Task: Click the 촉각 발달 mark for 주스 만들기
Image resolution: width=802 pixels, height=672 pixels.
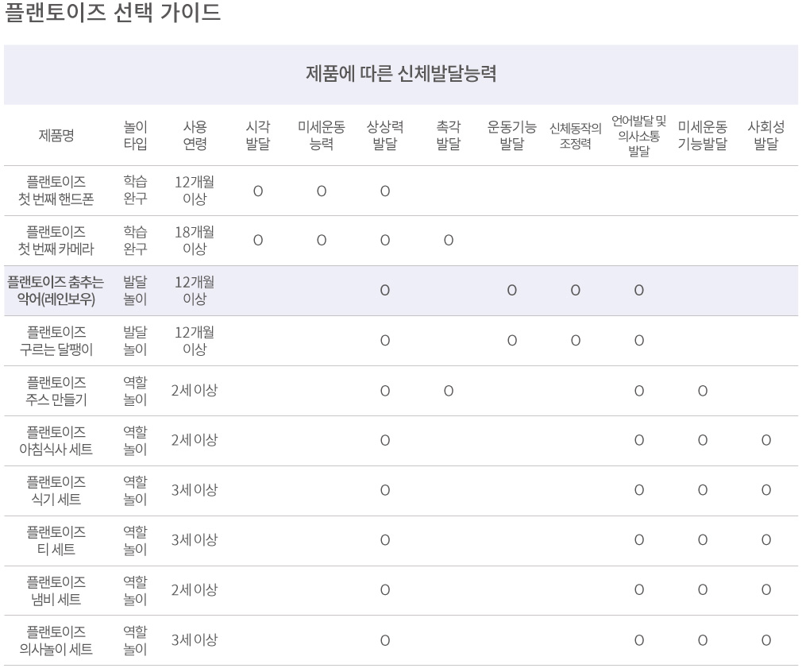Action: pyautogui.click(x=449, y=391)
